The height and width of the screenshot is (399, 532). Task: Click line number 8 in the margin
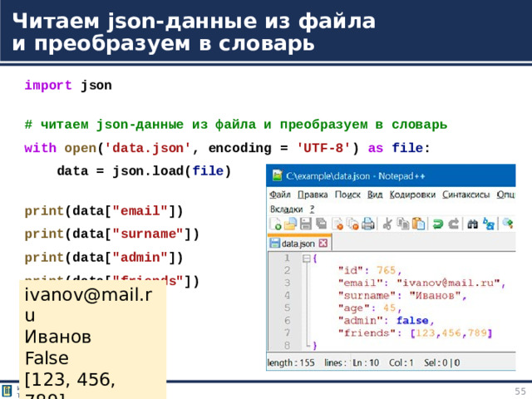[x=287, y=346]
